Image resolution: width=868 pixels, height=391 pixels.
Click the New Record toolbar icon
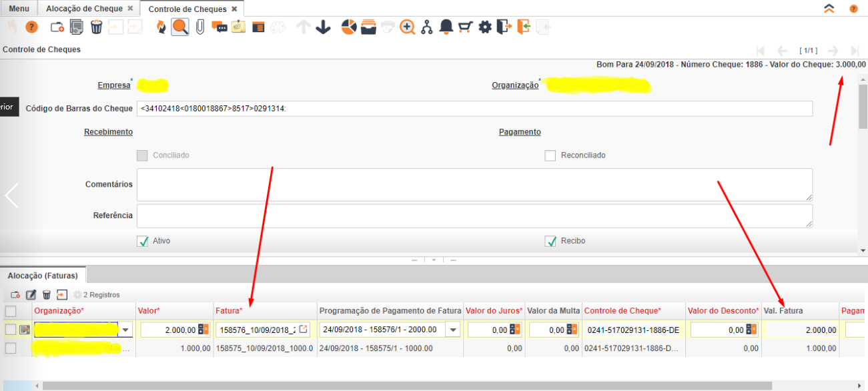pos(57,27)
